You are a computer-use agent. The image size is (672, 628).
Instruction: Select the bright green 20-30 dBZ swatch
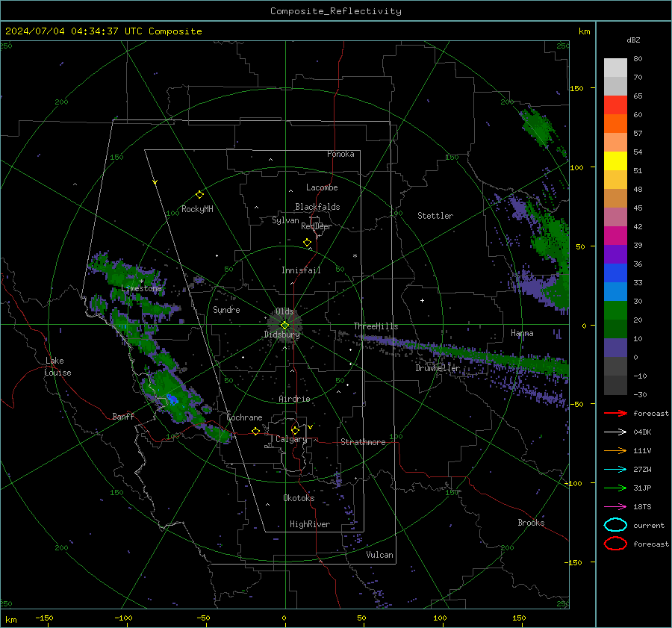pos(615,311)
